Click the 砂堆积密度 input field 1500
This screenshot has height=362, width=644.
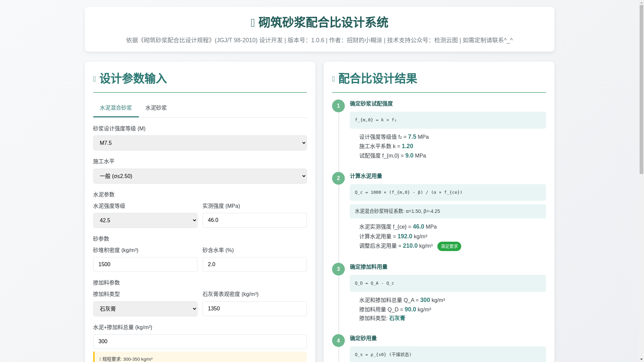point(145,264)
